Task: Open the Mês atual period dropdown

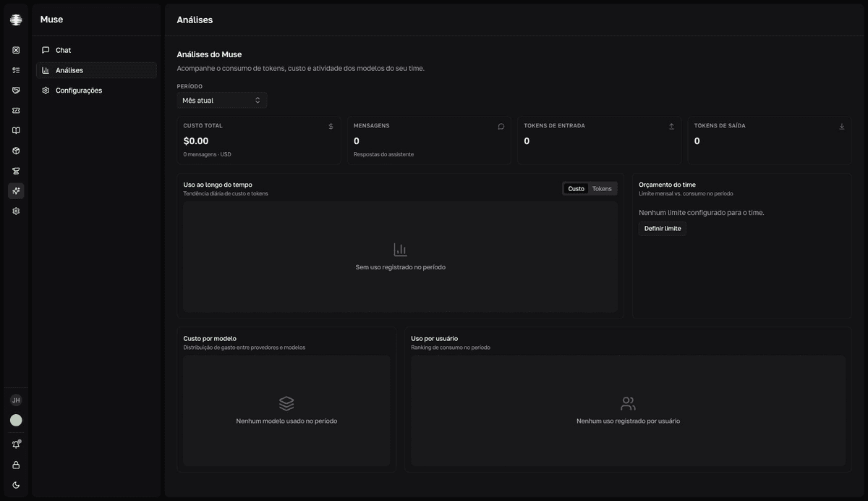Action: click(x=222, y=100)
